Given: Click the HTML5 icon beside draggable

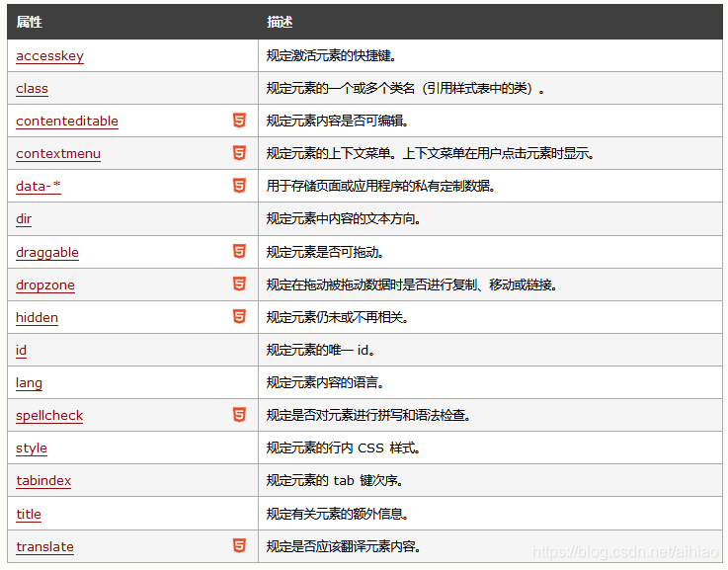Looking at the screenshot, I should pos(239,251).
